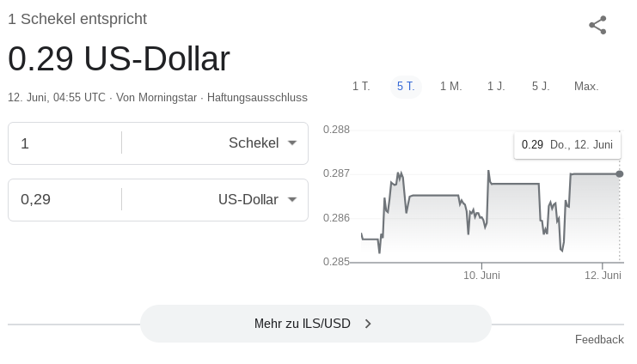Click the 12. Juni tooltip on chart

(567, 145)
